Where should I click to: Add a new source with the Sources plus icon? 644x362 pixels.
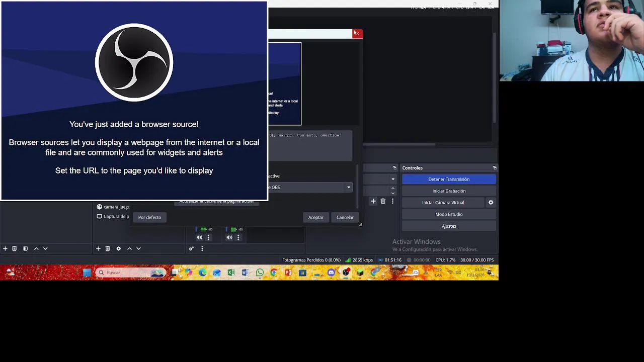tap(98, 248)
